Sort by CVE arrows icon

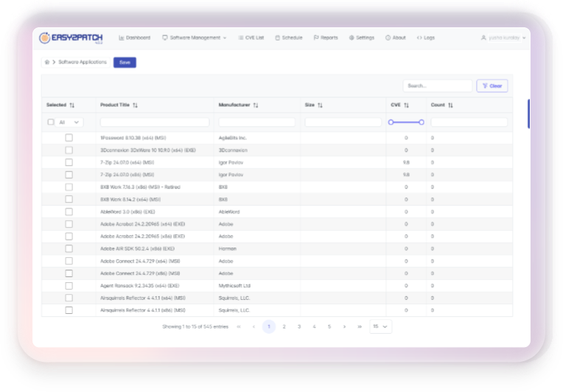pos(406,105)
